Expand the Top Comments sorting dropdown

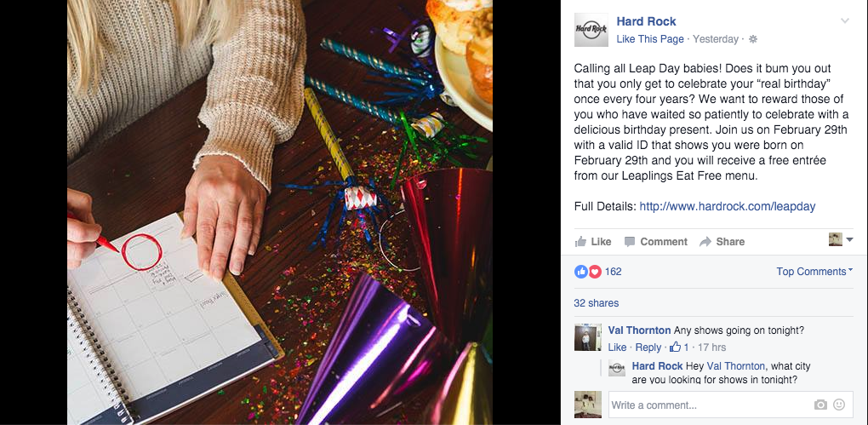coord(814,272)
